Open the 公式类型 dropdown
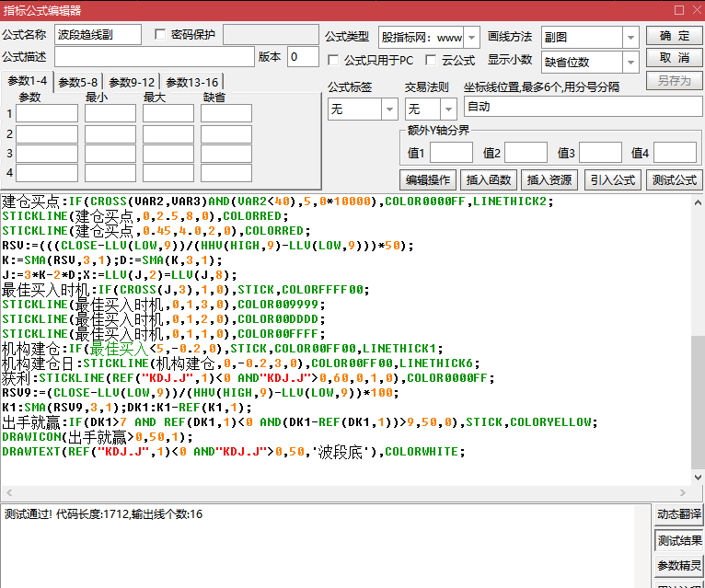Viewport: 705px width, 588px height. [471, 38]
